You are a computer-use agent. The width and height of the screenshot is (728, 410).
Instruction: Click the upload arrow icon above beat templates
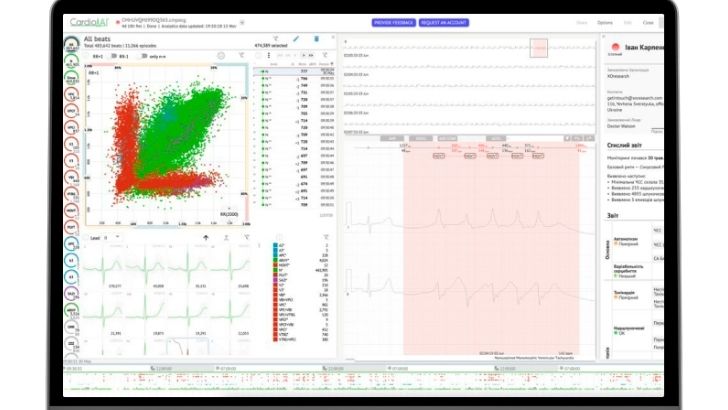[206, 237]
